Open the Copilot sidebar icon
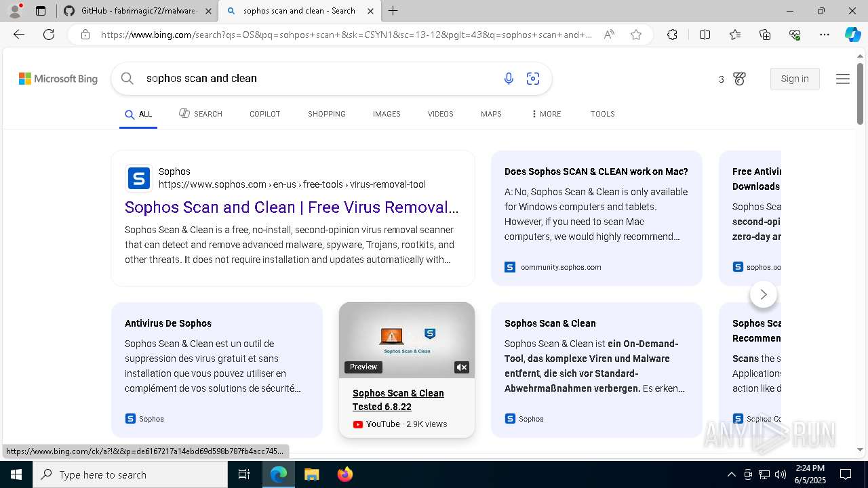Viewport: 868px width, 488px height. (852, 35)
